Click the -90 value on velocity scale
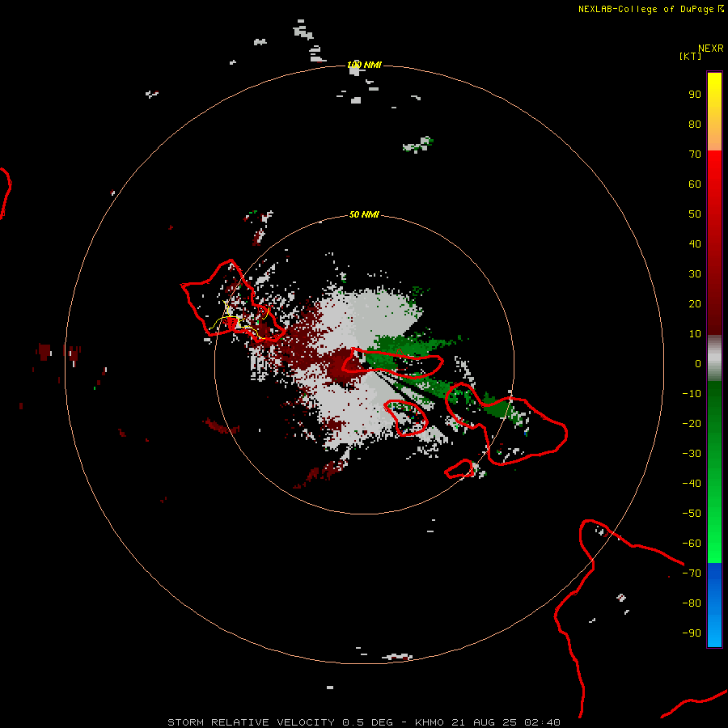The width and height of the screenshot is (728, 728). (x=692, y=633)
